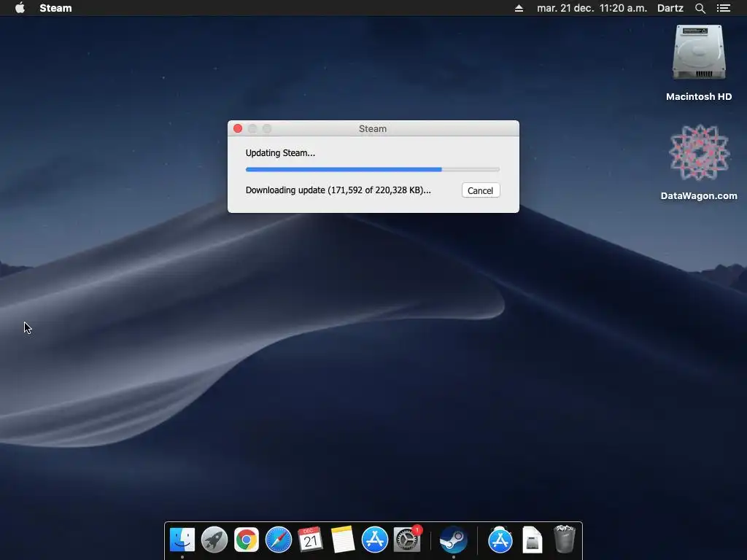
Task: Click the Macintosh HD label text
Action: point(699,97)
